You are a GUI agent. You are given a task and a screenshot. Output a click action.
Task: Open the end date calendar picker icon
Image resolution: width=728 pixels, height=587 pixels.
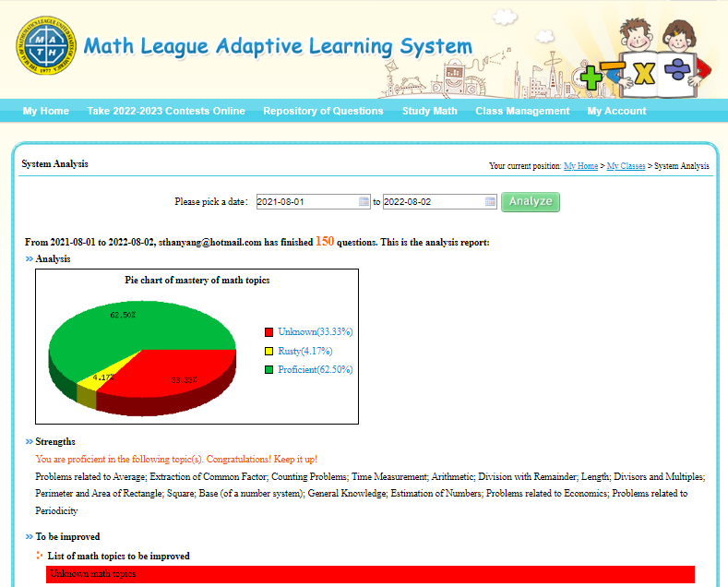click(x=490, y=201)
